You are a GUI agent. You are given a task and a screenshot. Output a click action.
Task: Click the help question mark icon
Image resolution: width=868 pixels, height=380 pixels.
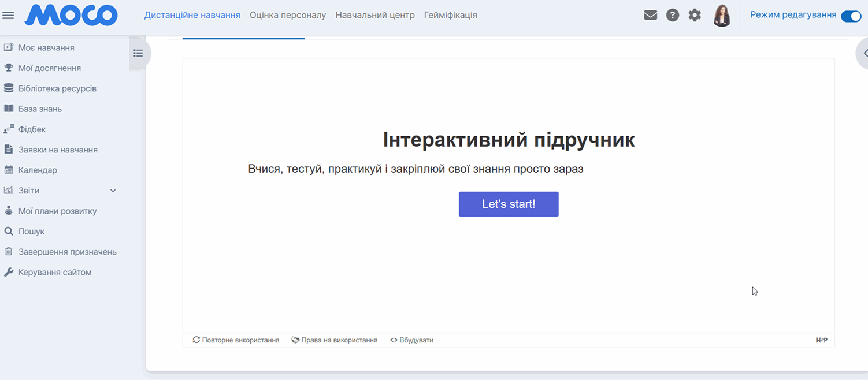[672, 16]
